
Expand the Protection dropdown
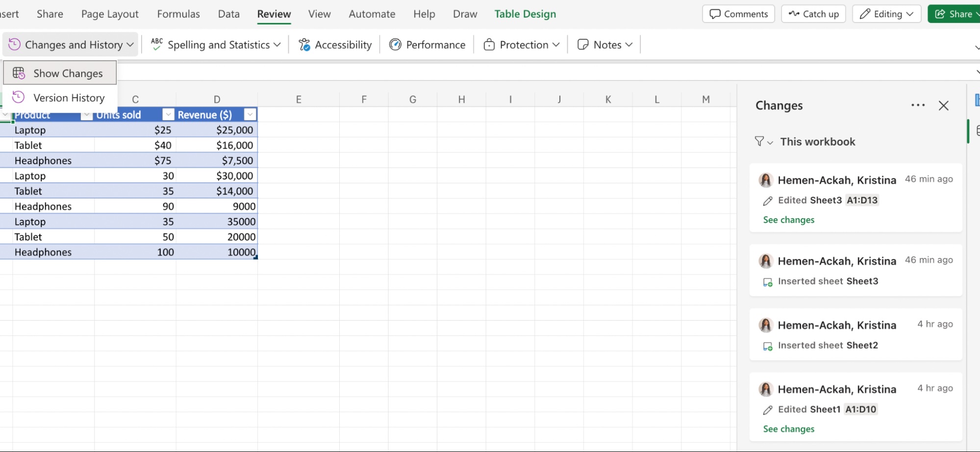[x=521, y=45]
